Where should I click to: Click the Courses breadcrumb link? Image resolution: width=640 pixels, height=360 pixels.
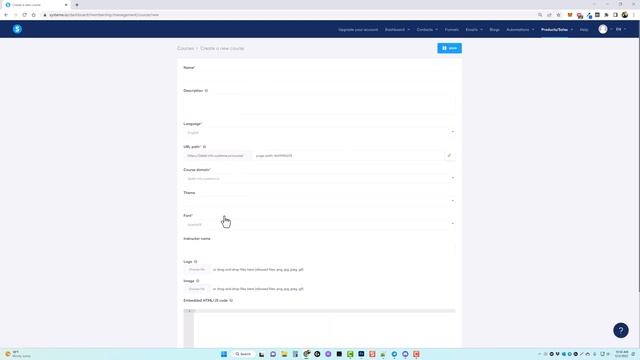(x=185, y=48)
